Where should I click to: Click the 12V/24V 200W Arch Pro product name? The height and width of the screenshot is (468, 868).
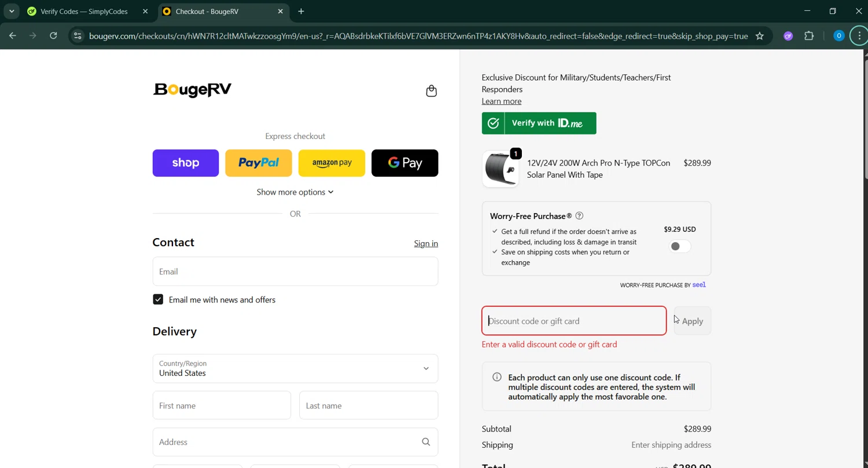[x=598, y=169]
